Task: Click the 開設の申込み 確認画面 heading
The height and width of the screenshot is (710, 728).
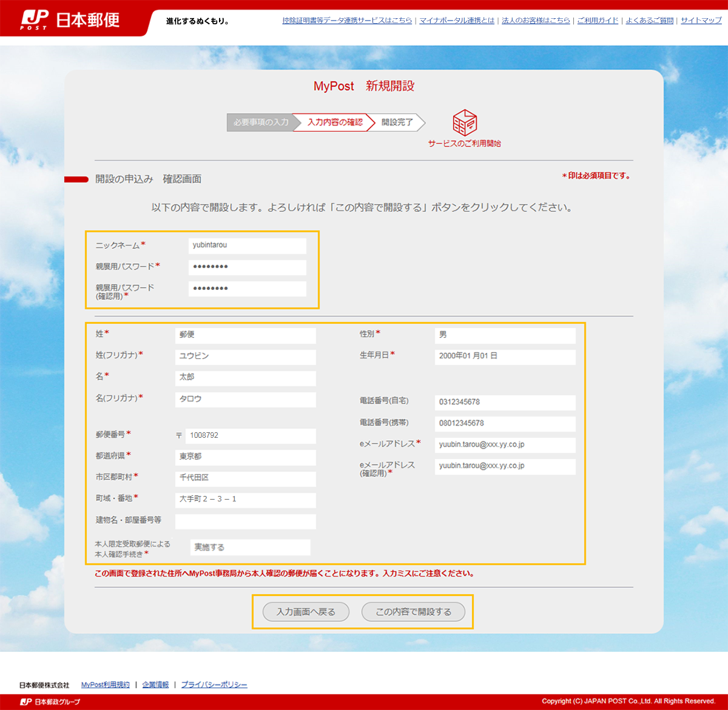Action: point(149,179)
